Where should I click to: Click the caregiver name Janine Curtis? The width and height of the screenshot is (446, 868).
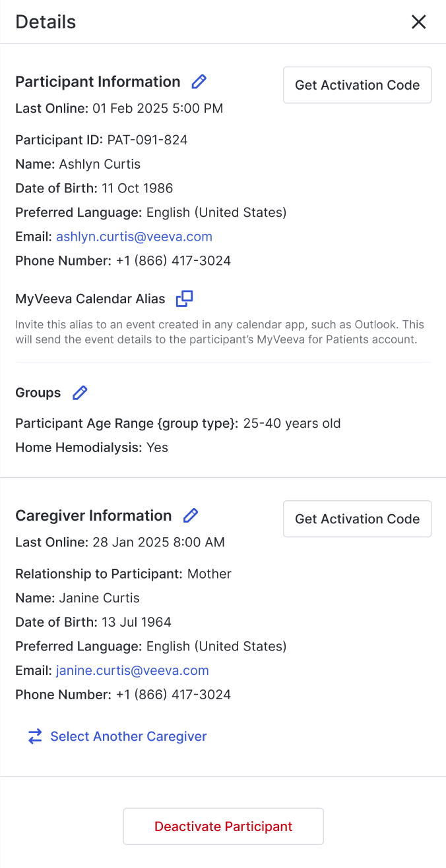click(x=99, y=598)
